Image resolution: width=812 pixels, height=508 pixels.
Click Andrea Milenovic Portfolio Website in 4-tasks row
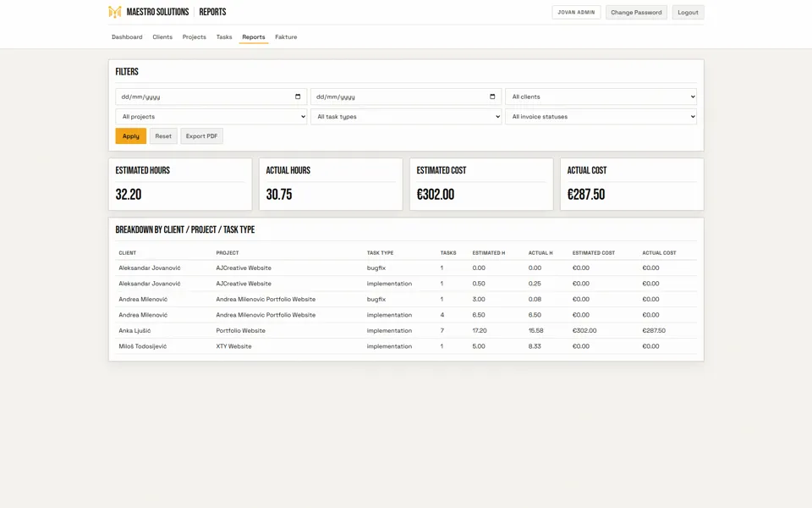266,315
